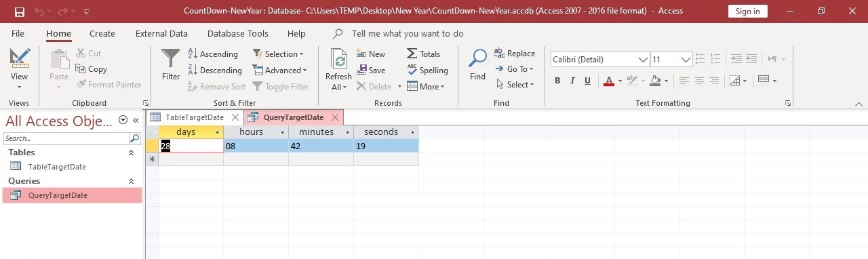Open the View button in the ribbon

pyautogui.click(x=19, y=68)
